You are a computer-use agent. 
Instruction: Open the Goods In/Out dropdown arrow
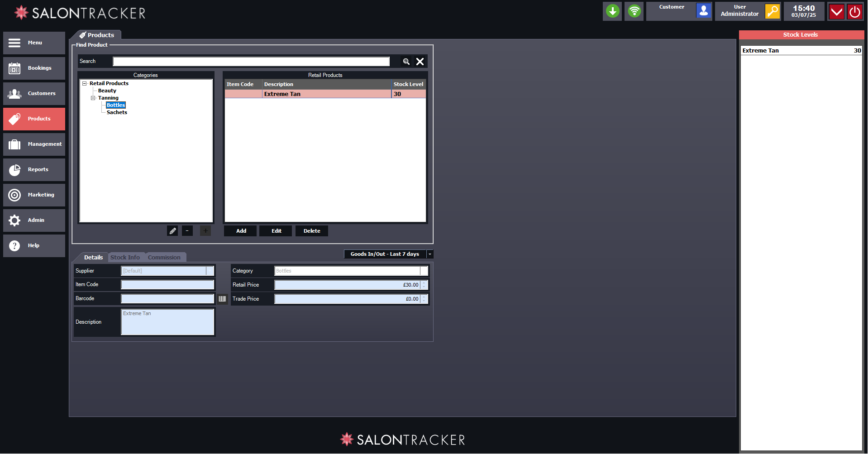coord(430,254)
